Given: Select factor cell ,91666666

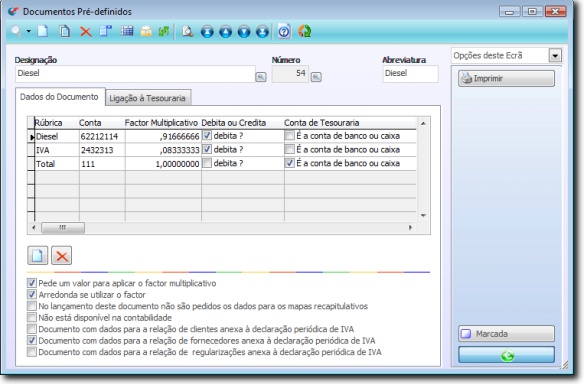Looking at the screenshot, I should (163, 136).
